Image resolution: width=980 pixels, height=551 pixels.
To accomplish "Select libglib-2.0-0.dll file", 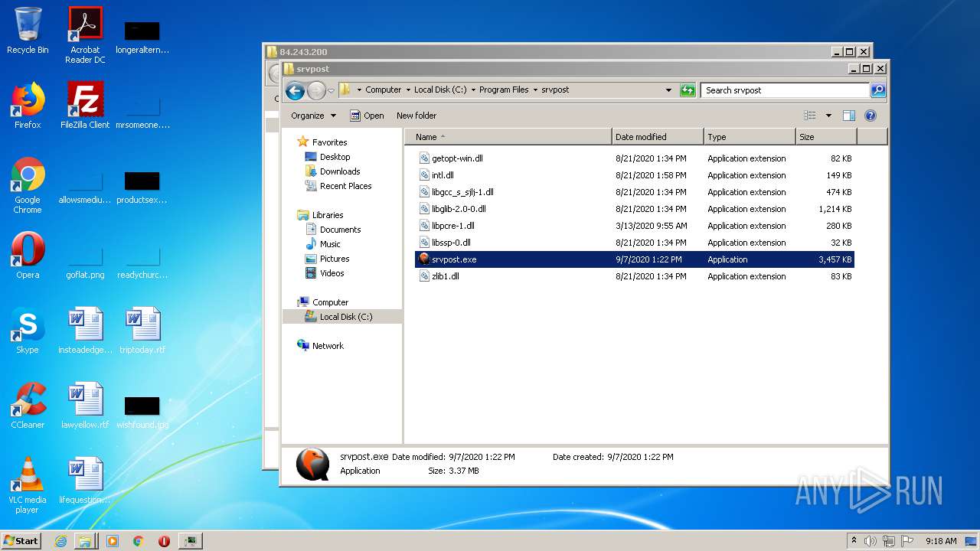I will pos(635,209).
